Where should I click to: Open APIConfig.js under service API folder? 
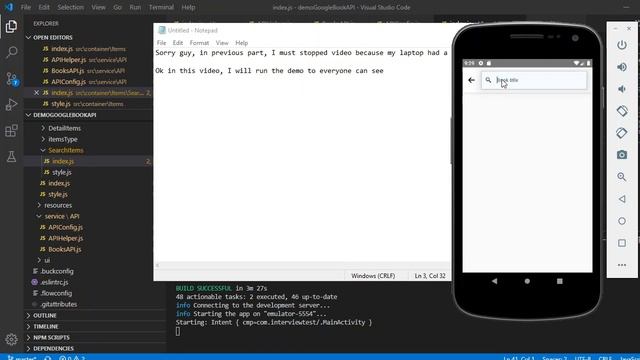89,227
